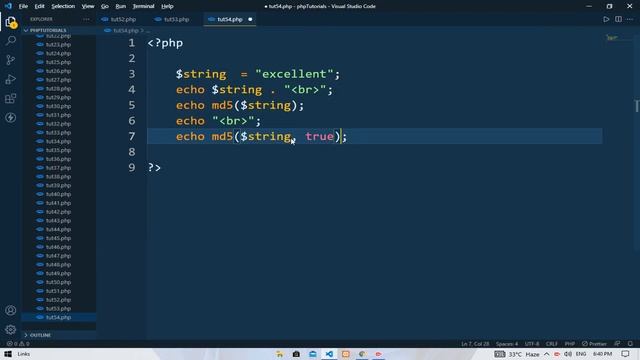Open the Extensions view
This screenshot has width=640, height=360.
[11, 98]
